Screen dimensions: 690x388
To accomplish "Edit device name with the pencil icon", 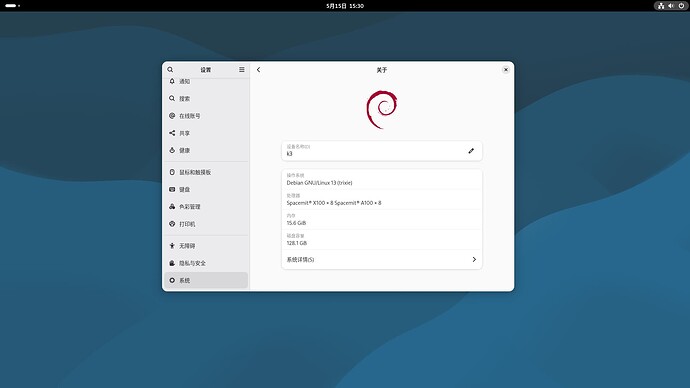I will click(471, 151).
